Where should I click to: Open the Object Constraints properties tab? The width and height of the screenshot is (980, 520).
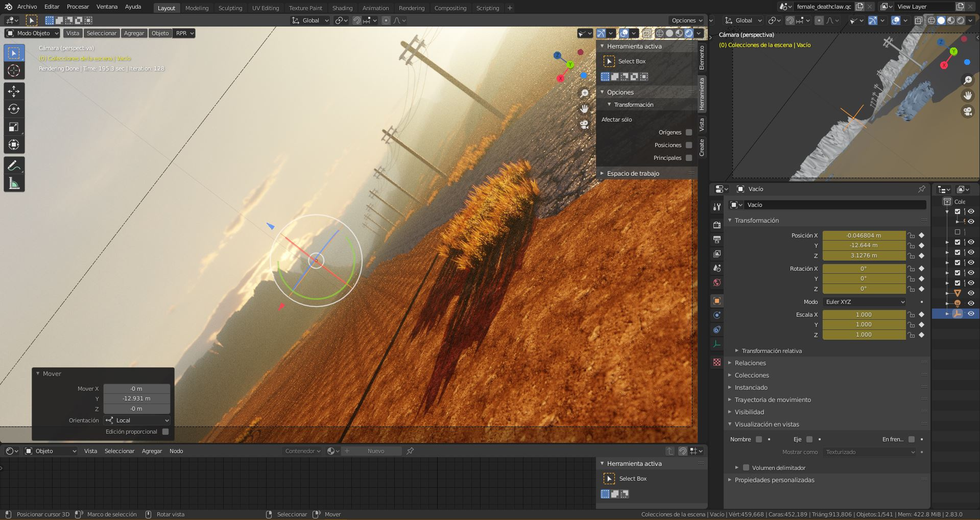pos(717,329)
